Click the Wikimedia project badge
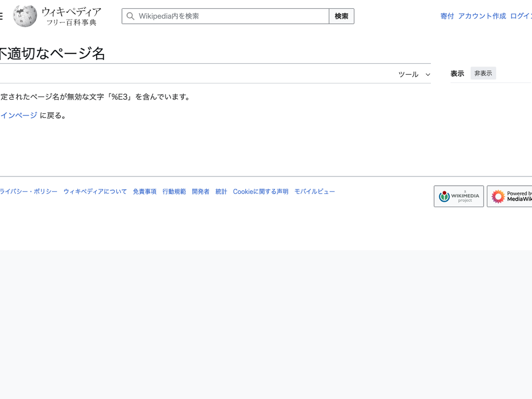The width and height of the screenshot is (532, 399). tap(458, 196)
